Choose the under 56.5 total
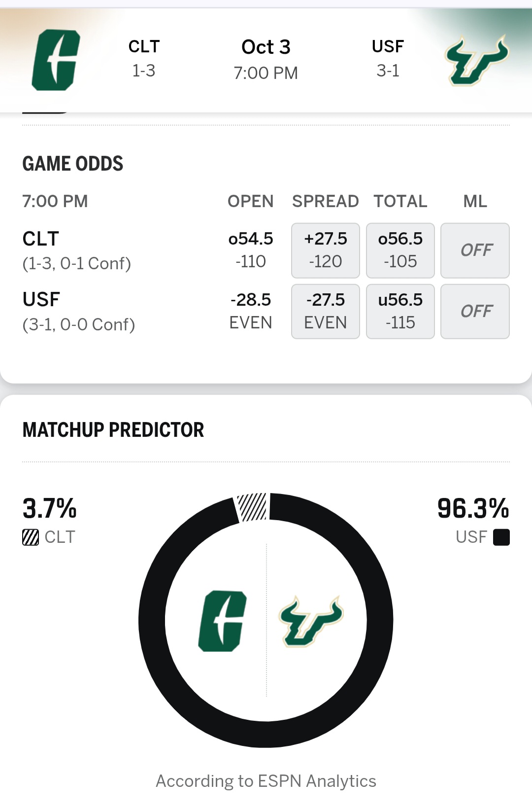Image resolution: width=532 pixels, height=811 pixels. pyautogui.click(x=400, y=311)
